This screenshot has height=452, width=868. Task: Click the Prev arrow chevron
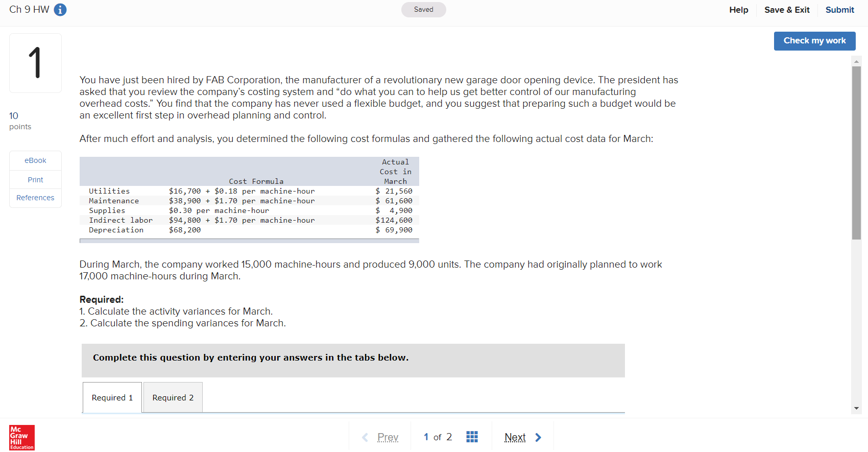[x=365, y=437]
